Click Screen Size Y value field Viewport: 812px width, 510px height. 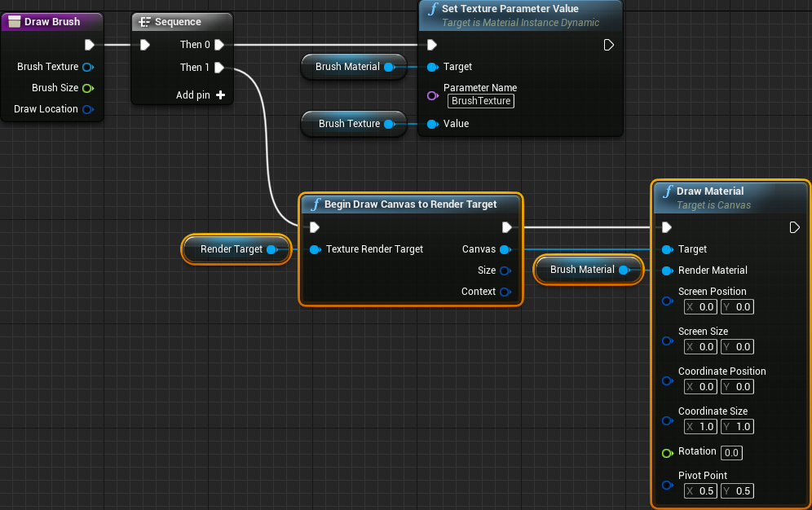pyautogui.click(x=738, y=347)
